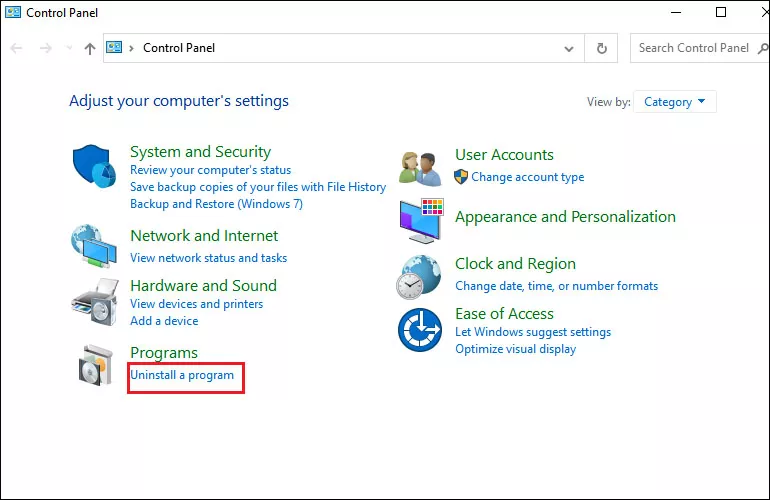
Task: Click Add a device link
Action: (x=164, y=321)
